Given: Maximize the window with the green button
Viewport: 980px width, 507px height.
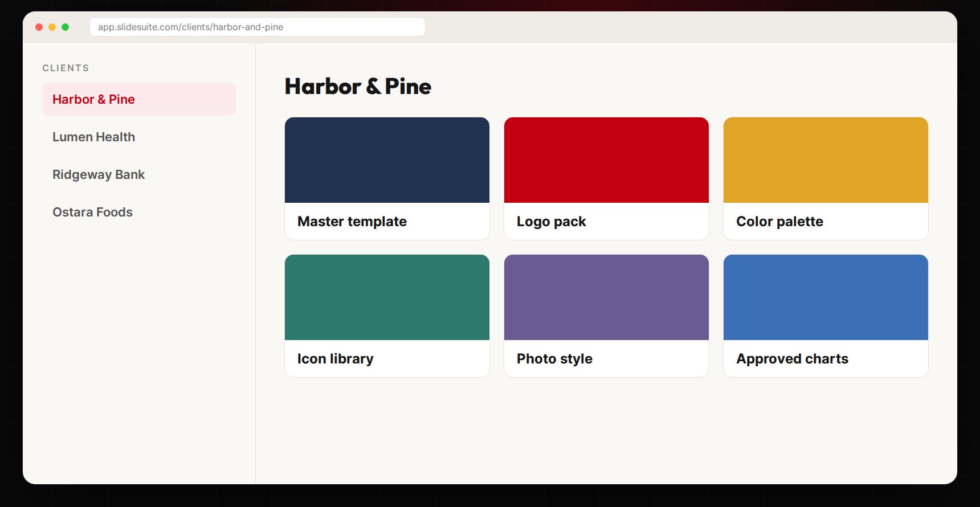Looking at the screenshot, I should pyautogui.click(x=66, y=27).
